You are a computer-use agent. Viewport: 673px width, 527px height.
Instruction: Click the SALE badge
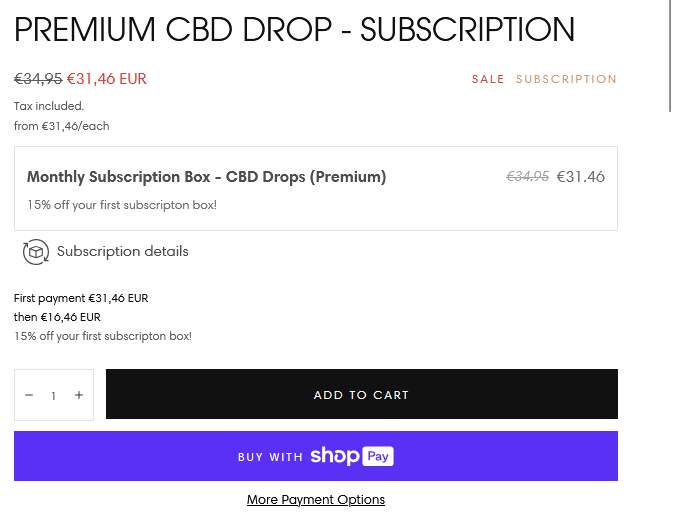[488, 79]
